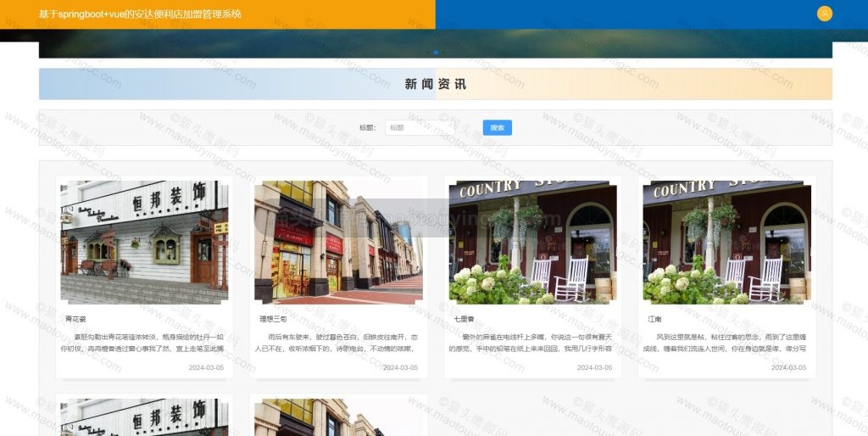
Task: Click the active blue carousel indicator dot
Action: [x=437, y=53]
